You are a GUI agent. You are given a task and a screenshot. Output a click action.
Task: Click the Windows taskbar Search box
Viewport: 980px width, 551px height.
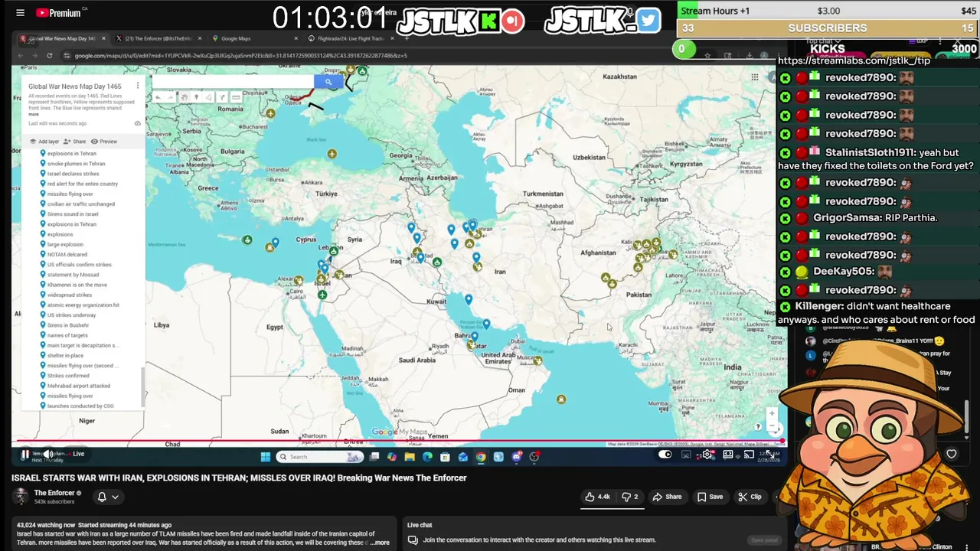[x=318, y=457]
